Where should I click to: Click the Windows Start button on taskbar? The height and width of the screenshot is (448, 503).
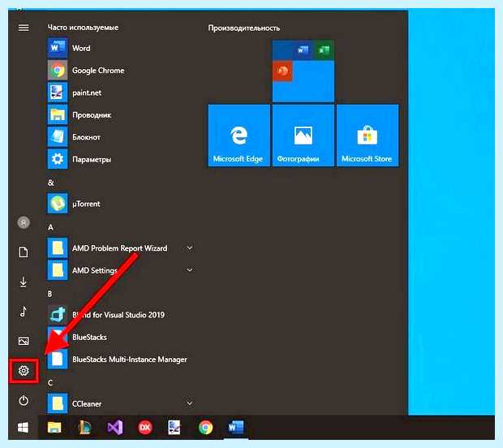(x=23, y=428)
